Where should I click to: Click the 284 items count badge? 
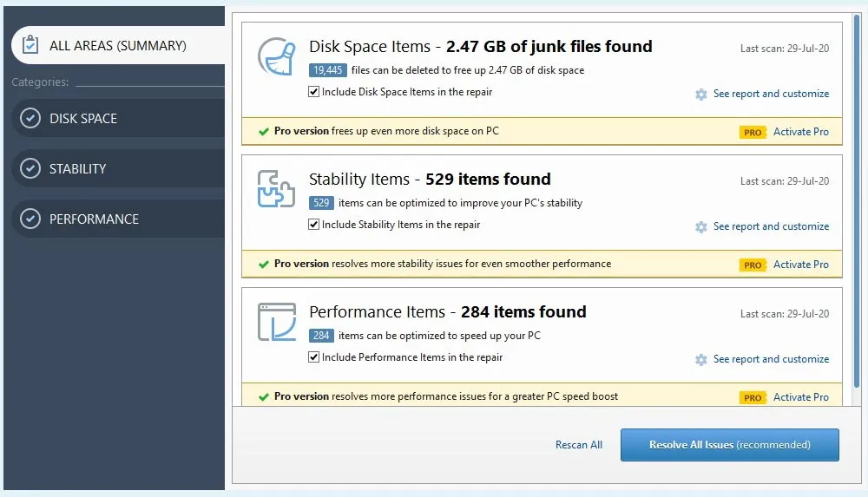tap(321, 336)
